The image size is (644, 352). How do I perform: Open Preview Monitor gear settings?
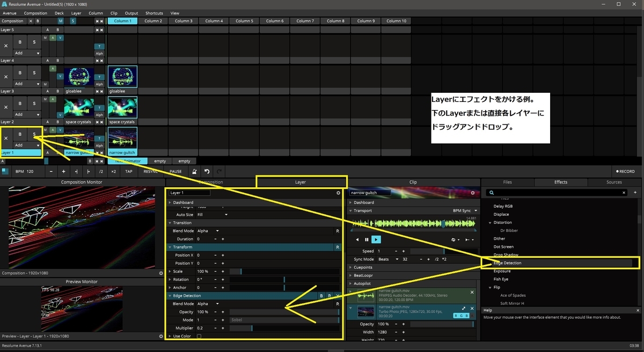click(161, 336)
